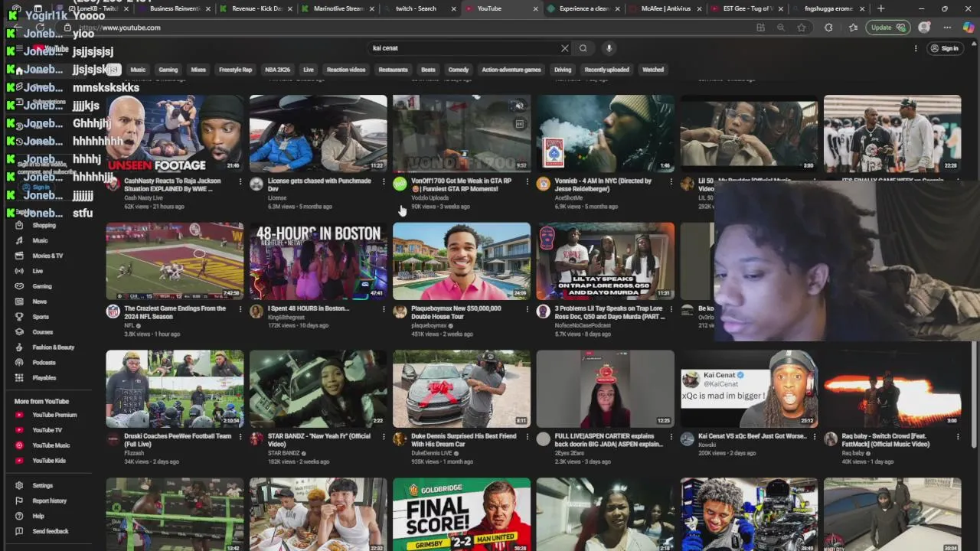
Task: Open the browser zoom magnifier icon
Action: 781,28
